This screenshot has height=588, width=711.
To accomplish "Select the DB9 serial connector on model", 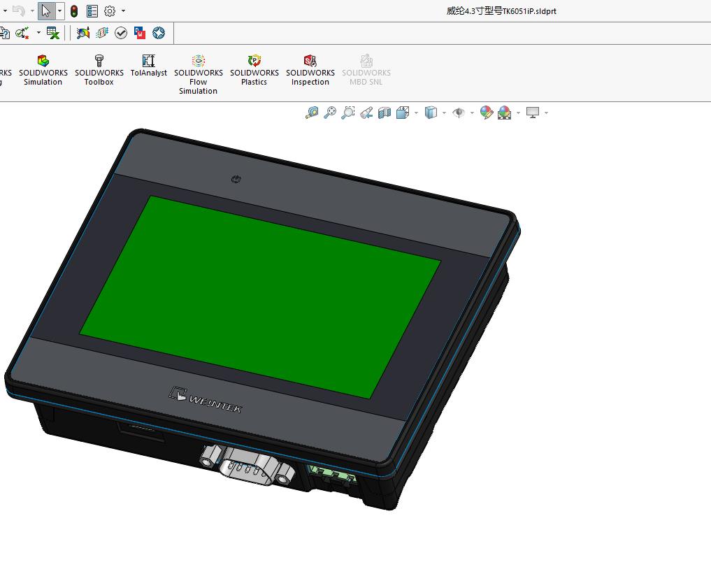I will (247, 466).
